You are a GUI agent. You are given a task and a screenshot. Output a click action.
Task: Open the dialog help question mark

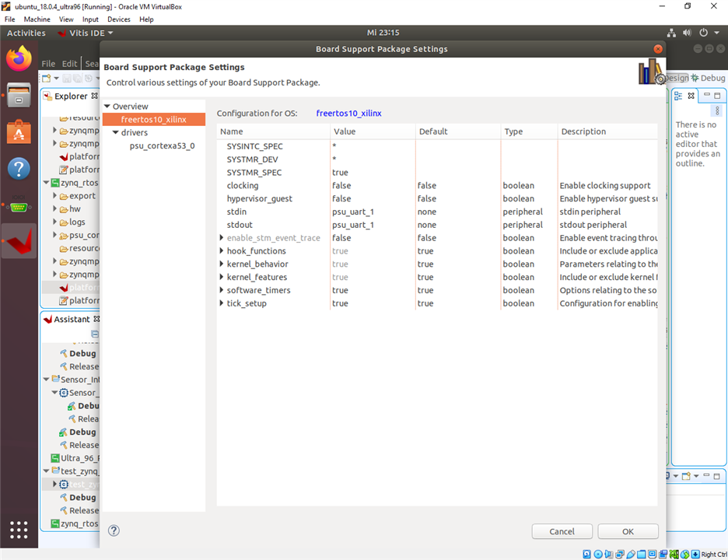point(114,530)
